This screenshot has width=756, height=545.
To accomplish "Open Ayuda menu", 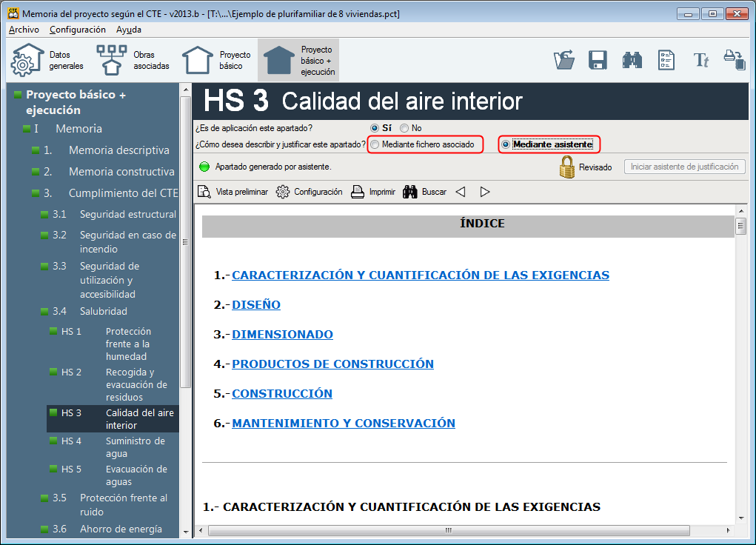I will pos(129,30).
